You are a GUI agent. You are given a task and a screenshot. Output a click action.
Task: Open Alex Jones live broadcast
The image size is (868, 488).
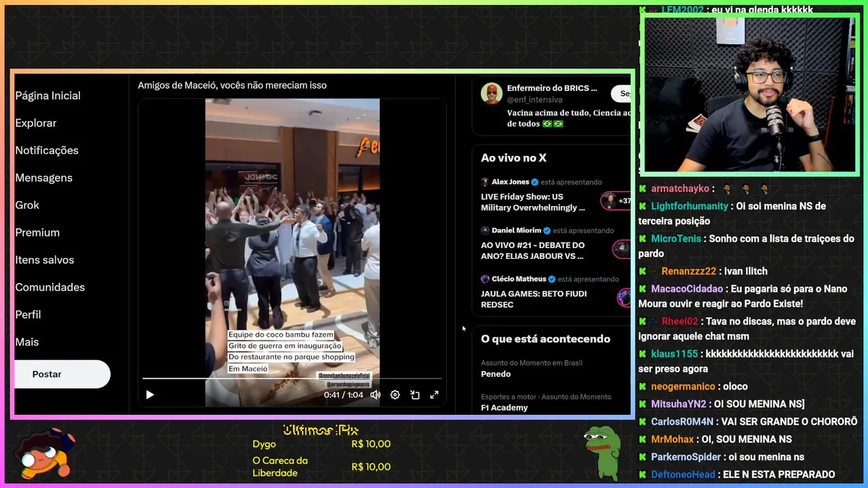[533, 202]
